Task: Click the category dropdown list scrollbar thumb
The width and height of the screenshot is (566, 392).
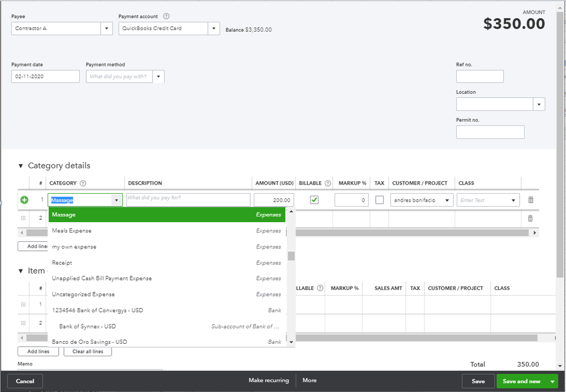Action: [291, 256]
